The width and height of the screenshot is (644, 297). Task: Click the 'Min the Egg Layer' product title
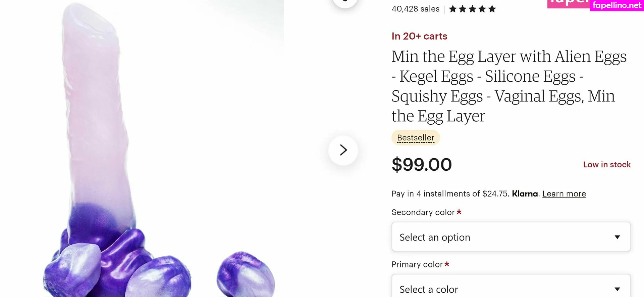point(508,86)
